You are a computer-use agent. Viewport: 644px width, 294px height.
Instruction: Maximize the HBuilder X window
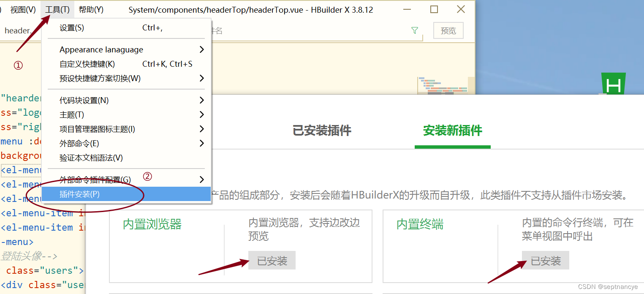click(x=434, y=9)
